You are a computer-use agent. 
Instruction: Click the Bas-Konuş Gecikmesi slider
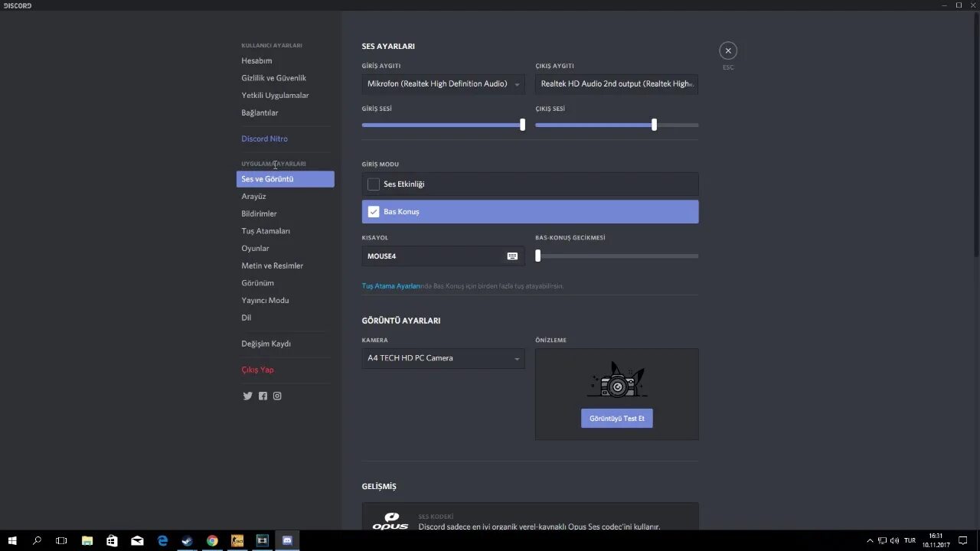coord(616,256)
